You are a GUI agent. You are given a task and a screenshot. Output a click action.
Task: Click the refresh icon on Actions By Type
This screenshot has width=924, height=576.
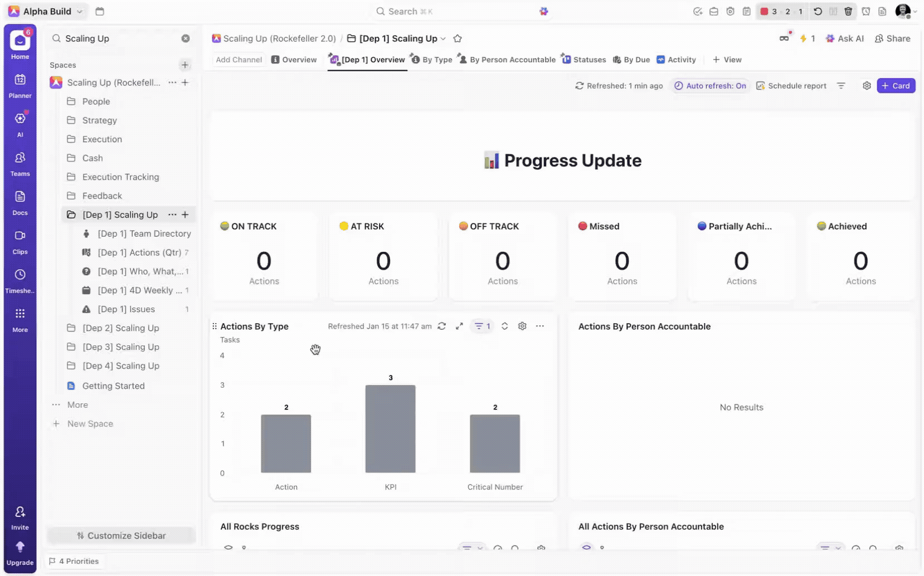pyautogui.click(x=442, y=326)
